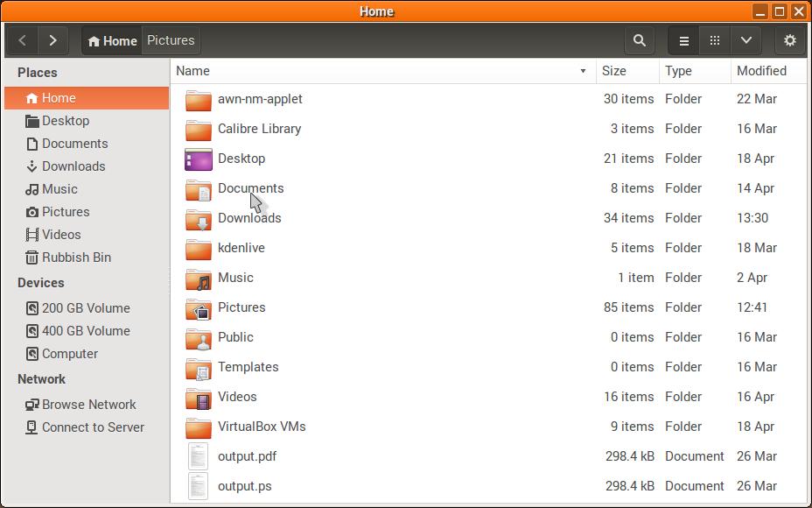812x508 pixels.
Task: Switch to icon grid view
Action: click(715, 40)
